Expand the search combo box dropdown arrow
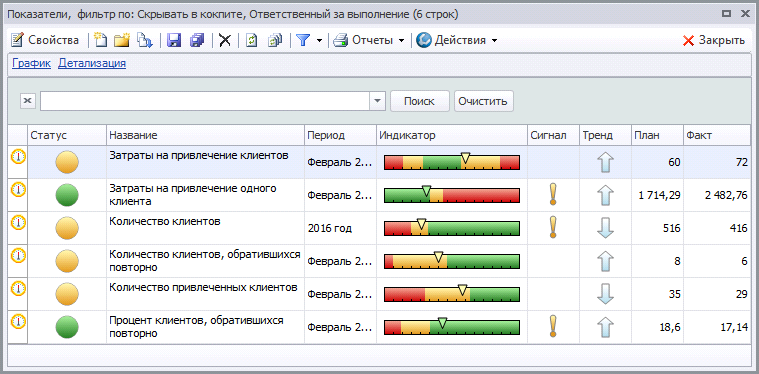Screen dimensions: 759x374 pyautogui.click(x=377, y=101)
